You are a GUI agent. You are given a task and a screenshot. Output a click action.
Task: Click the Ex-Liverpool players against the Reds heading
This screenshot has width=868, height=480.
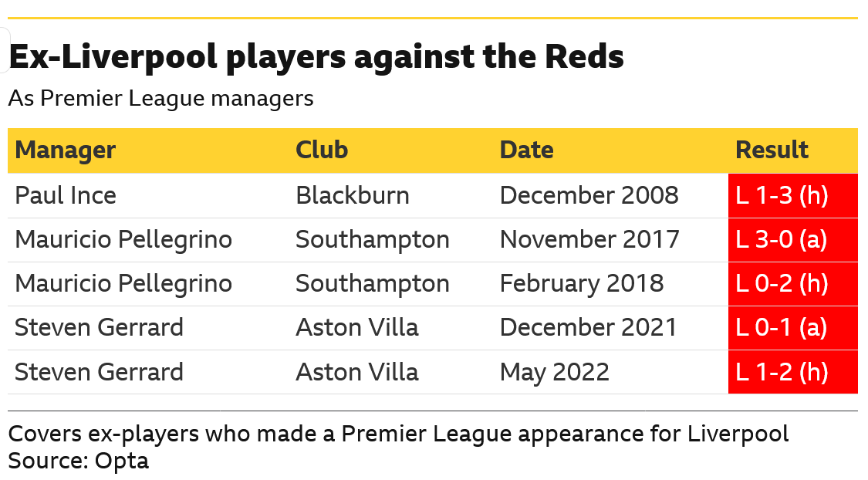pyautogui.click(x=316, y=57)
